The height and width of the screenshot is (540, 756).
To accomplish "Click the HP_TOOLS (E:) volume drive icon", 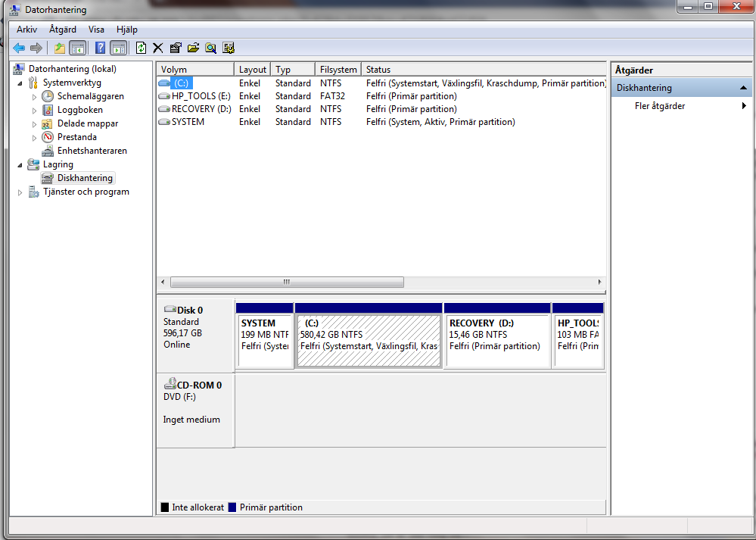I will point(164,96).
